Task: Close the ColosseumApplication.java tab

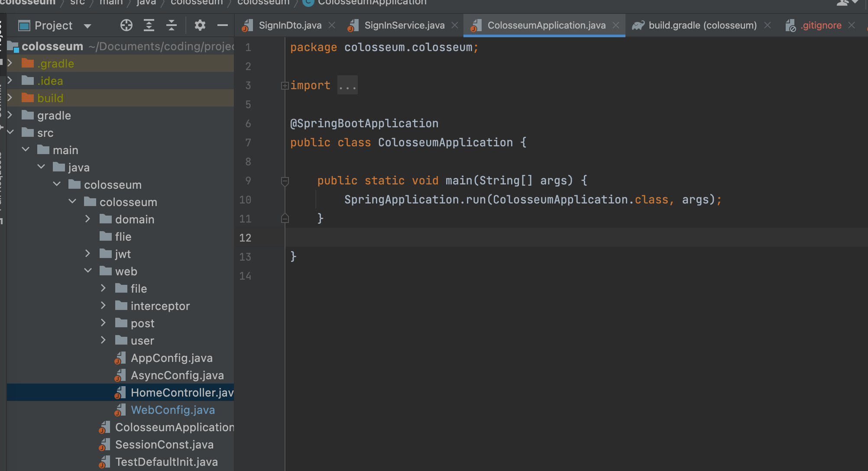Action: (x=616, y=26)
